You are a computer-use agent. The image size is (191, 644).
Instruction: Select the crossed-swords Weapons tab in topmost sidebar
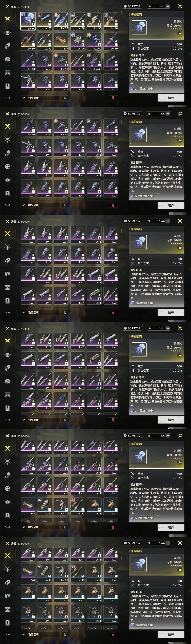7,19
